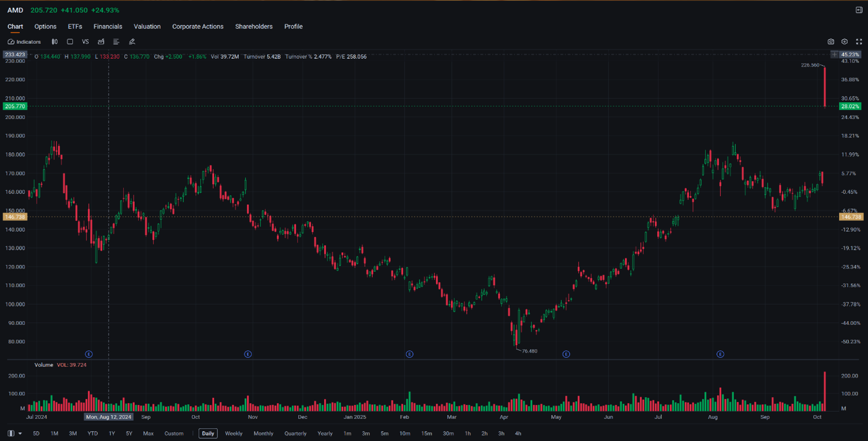868x441 pixels.
Task: Select the YTD range
Action: [x=93, y=433]
